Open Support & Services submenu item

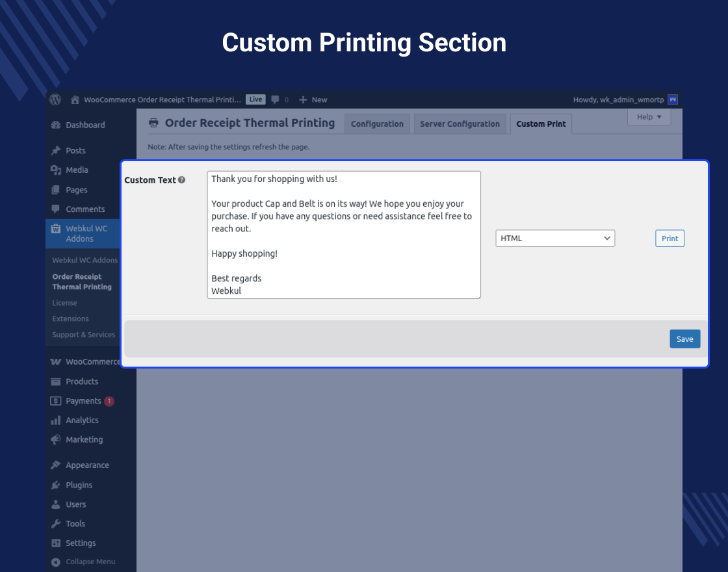[x=84, y=334]
